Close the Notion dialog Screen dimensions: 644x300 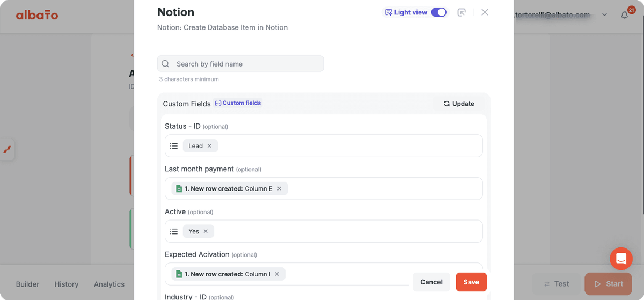[x=485, y=12]
